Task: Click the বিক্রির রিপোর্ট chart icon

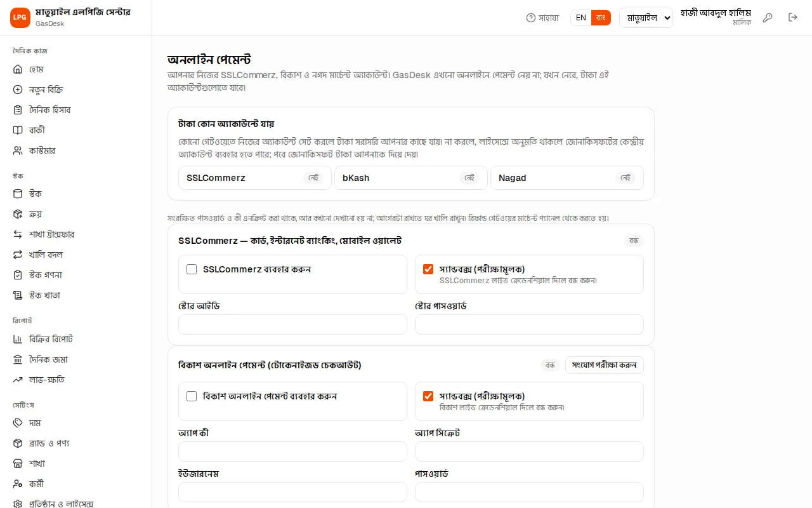Action: coord(18,339)
